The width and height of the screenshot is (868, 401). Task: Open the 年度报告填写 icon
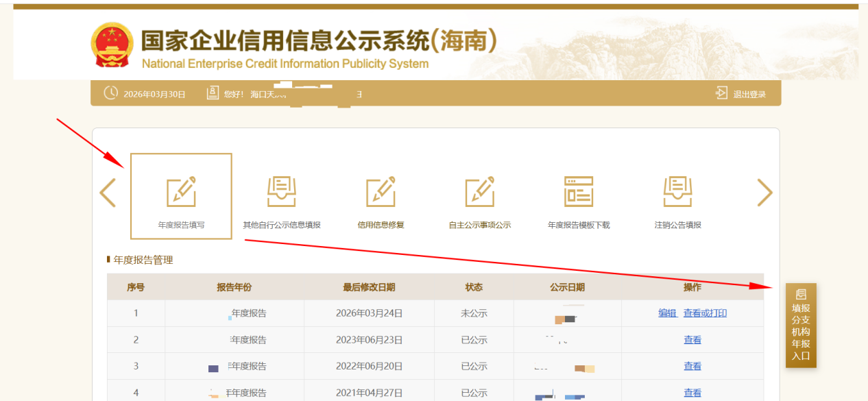(x=181, y=193)
